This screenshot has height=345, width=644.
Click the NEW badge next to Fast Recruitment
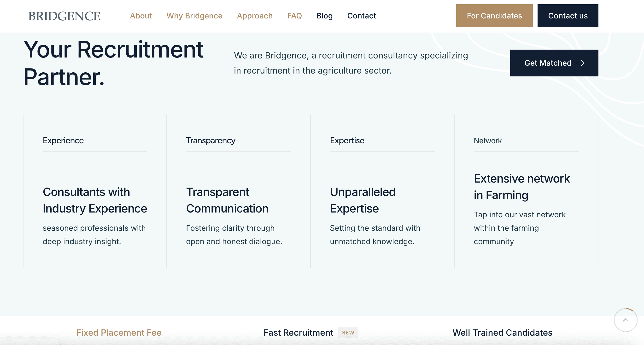point(347,333)
